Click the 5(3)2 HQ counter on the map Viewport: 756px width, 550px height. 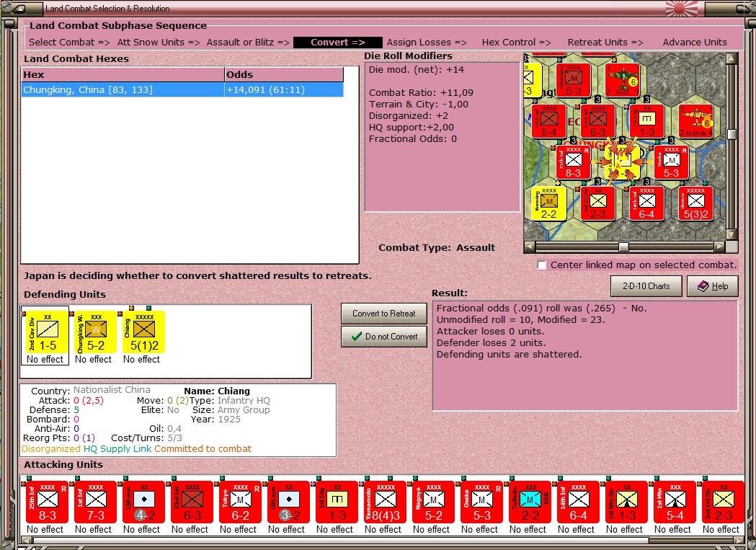click(695, 203)
